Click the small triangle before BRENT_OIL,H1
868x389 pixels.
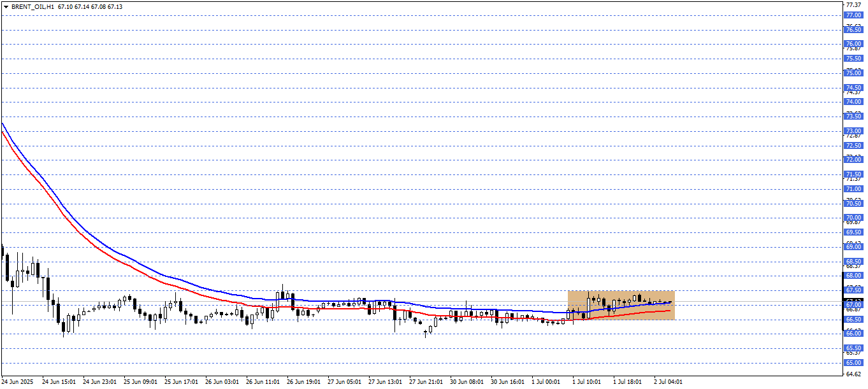[x=6, y=6]
